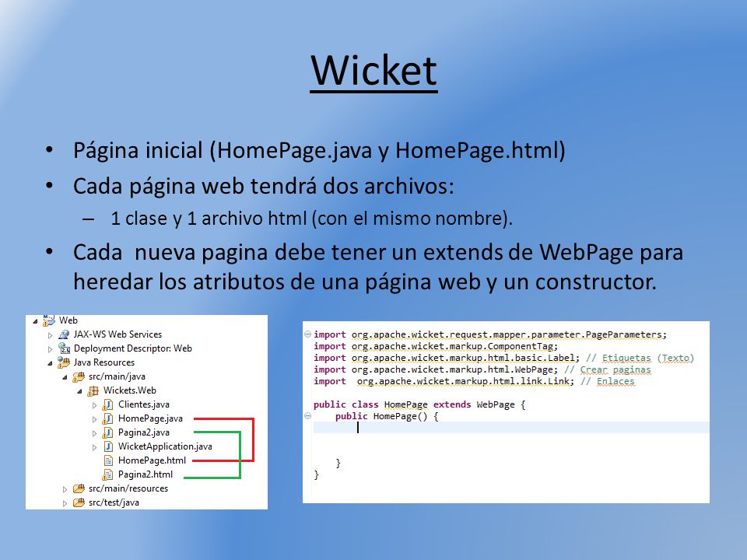Click the Pagina2.html file icon
This screenshot has width=747, height=560.
click(108, 474)
